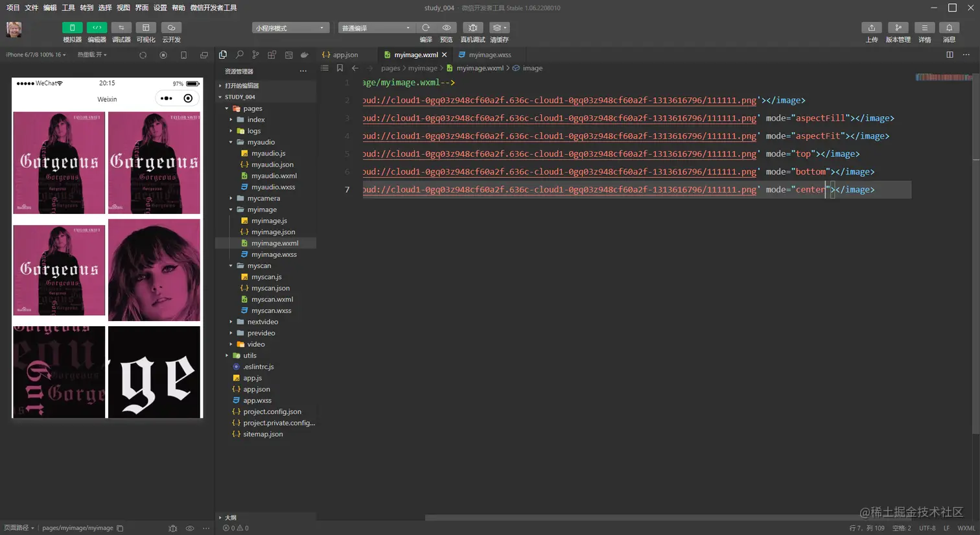
Task: Click the 编译 compile refresh icon
Action: pyautogui.click(x=426, y=28)
